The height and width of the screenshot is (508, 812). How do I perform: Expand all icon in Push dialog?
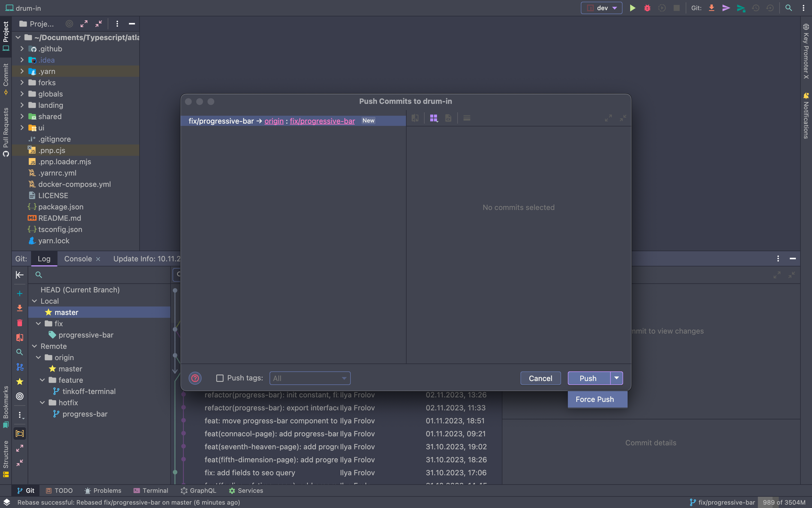[x=608, y=118]
